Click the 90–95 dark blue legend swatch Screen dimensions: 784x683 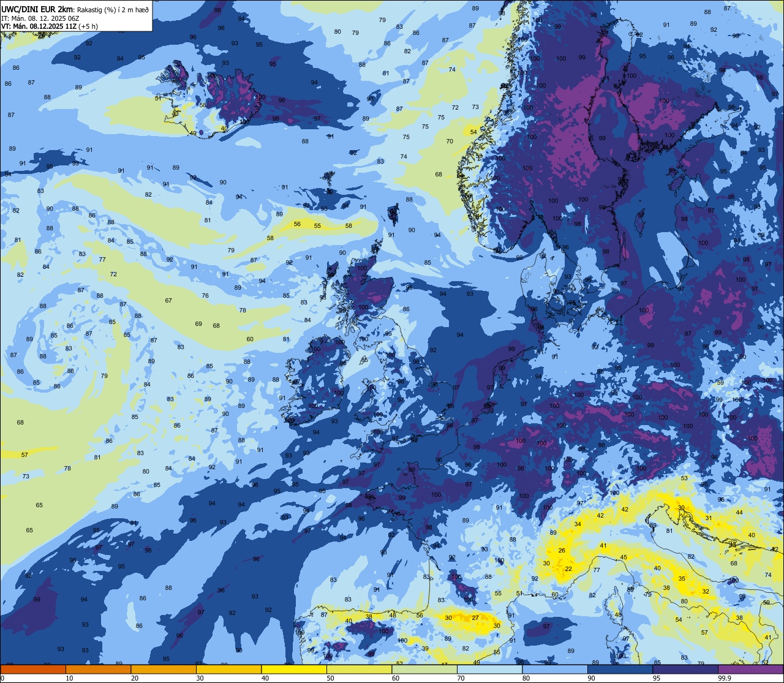(620, 670)
